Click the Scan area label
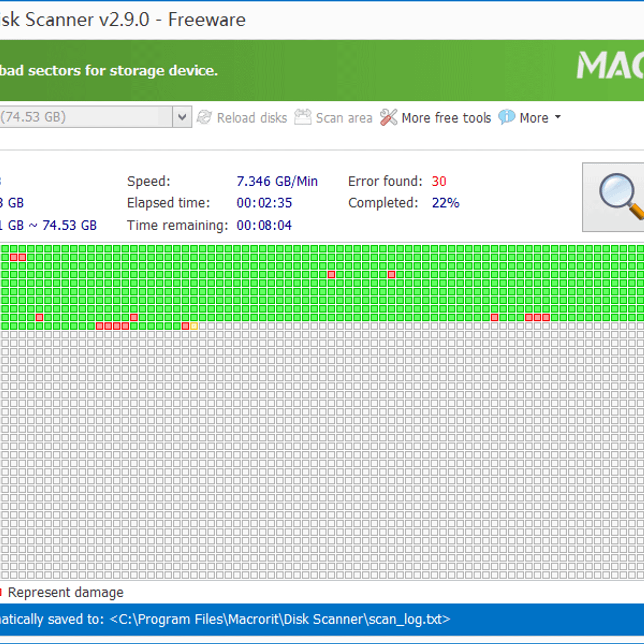 344,118
